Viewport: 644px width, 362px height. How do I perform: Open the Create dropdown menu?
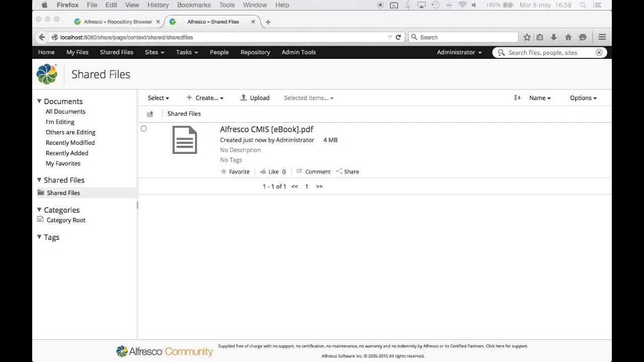pos(205,98)
